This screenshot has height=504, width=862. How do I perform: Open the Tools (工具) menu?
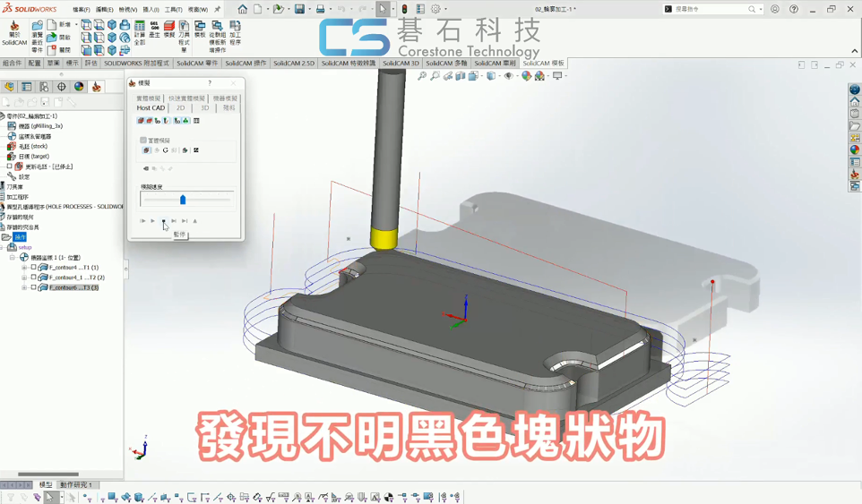click(173, 10)
